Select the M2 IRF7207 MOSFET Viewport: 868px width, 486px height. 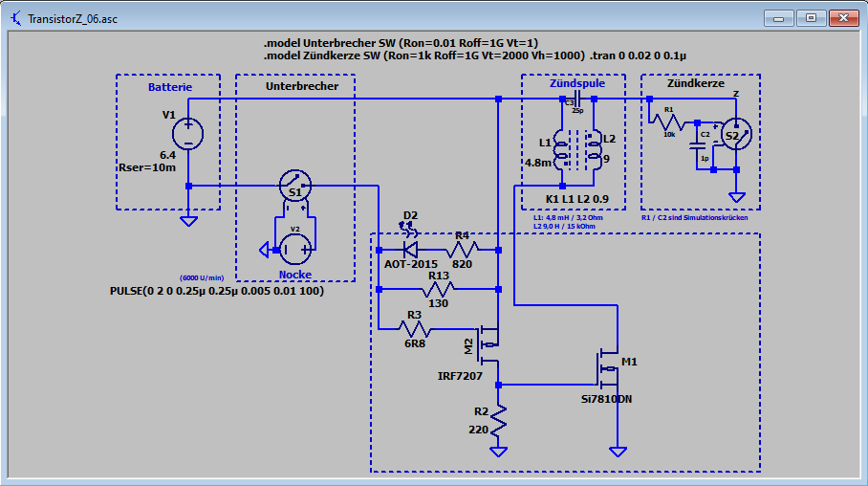pos(489,343)
